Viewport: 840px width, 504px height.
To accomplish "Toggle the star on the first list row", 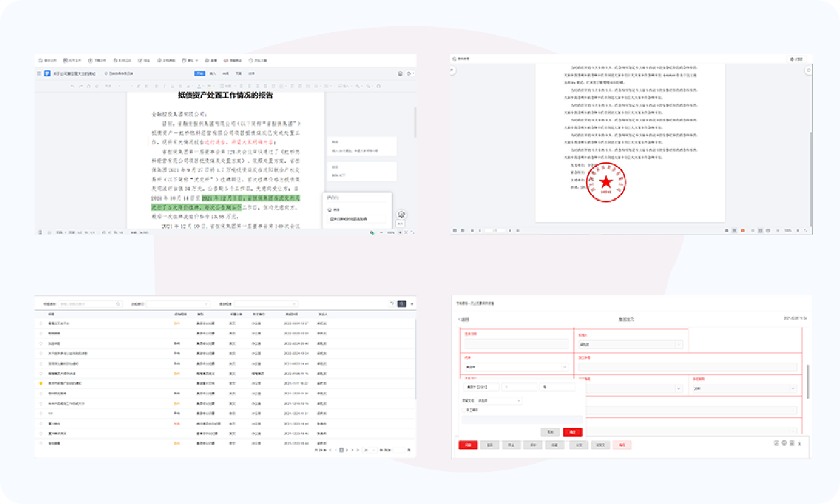I will [41, 323].
